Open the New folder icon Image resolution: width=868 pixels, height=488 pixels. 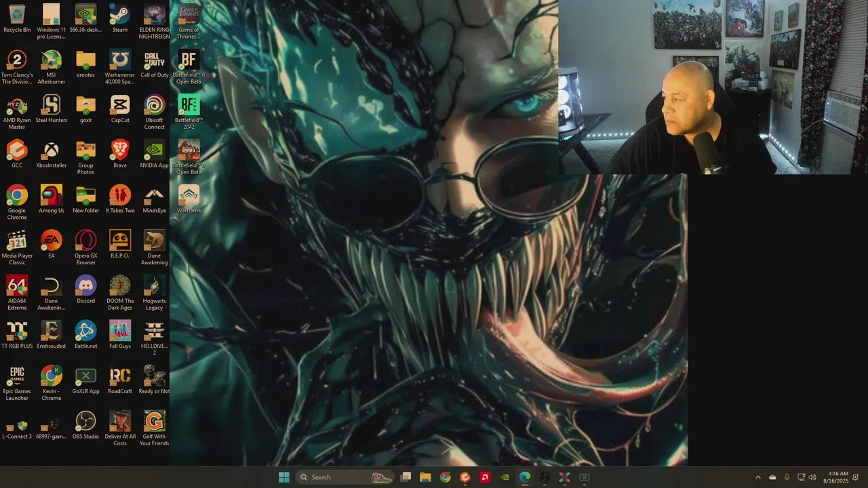pos(85,200)
